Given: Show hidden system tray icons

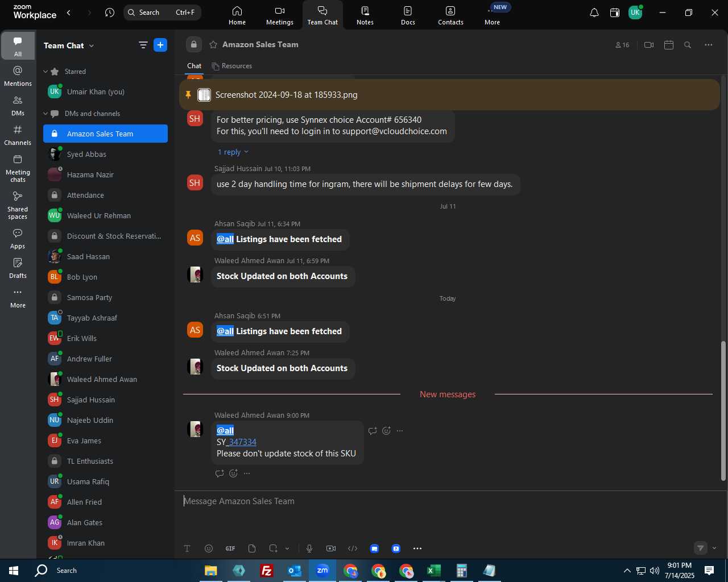Looking at the screenshot, I should pos(627,571).
